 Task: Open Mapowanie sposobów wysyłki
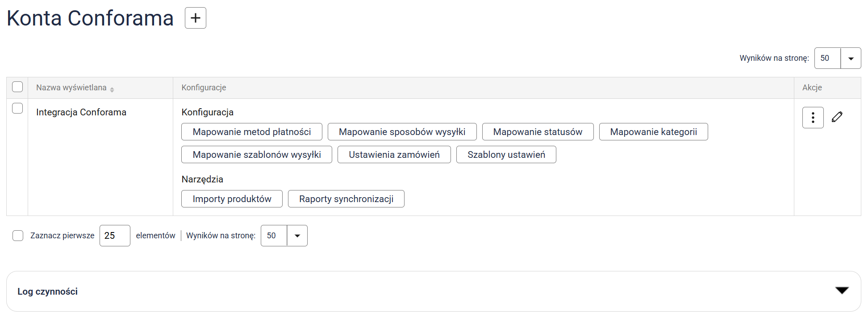[x=402, y=132]
